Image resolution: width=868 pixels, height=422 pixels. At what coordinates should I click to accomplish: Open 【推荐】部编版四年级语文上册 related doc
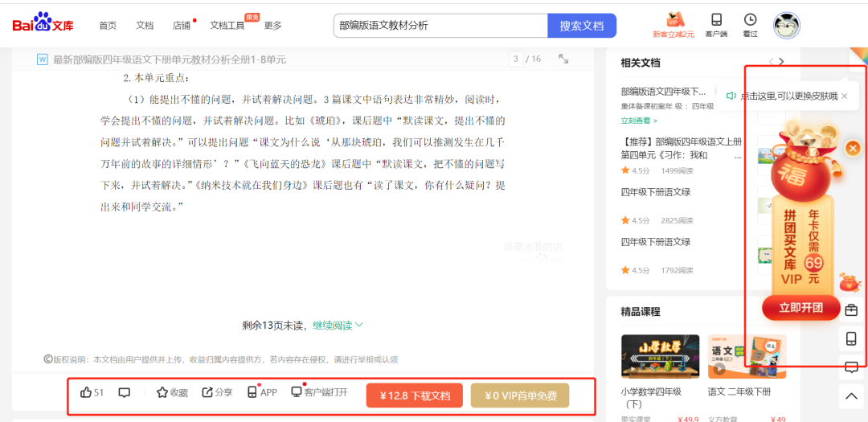tap(682, 149)
